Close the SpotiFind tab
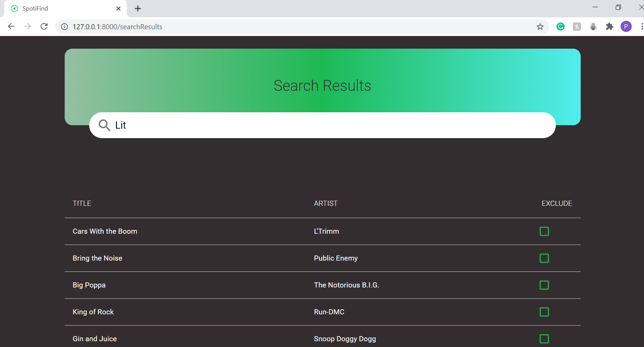Screen dimensions: 644x347 (118, 9)
